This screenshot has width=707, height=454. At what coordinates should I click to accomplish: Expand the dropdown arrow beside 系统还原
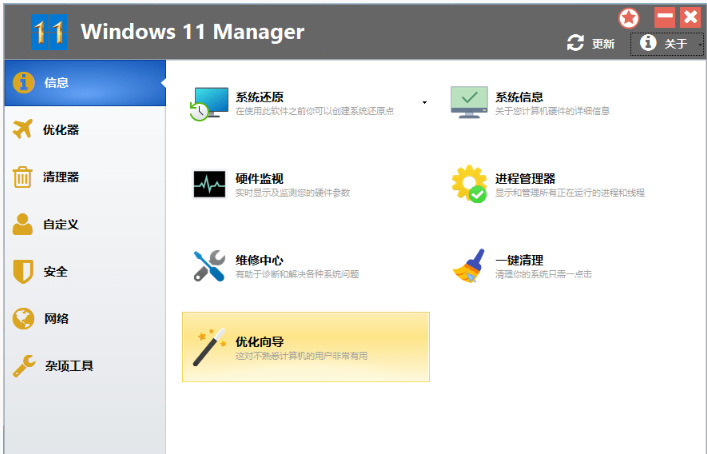424,102
